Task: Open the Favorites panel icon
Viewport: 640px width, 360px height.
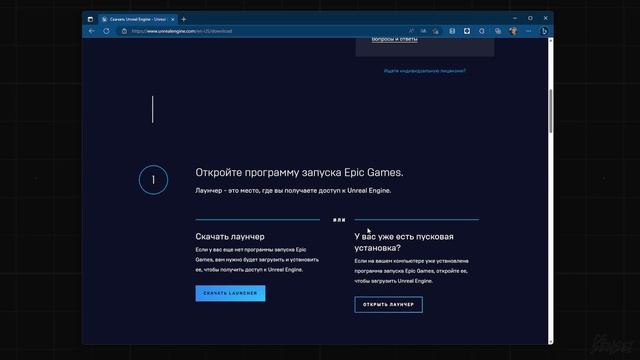Action: coord(452,31)
